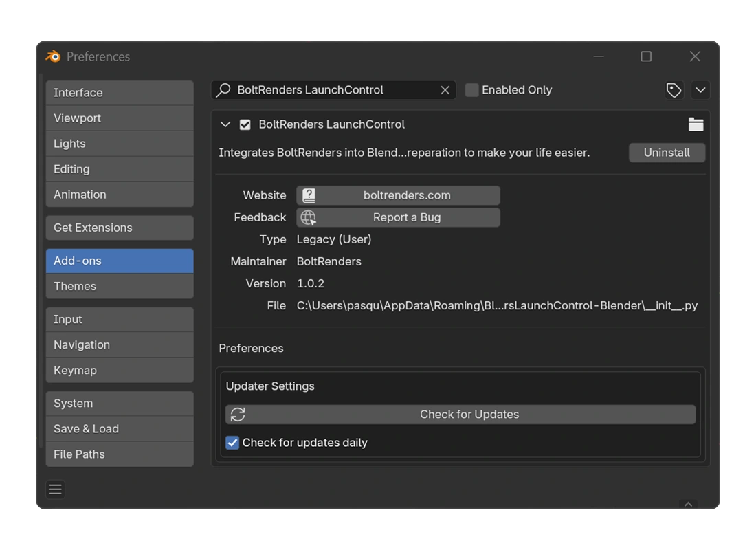Open the File Paths section

coord(120,454)
